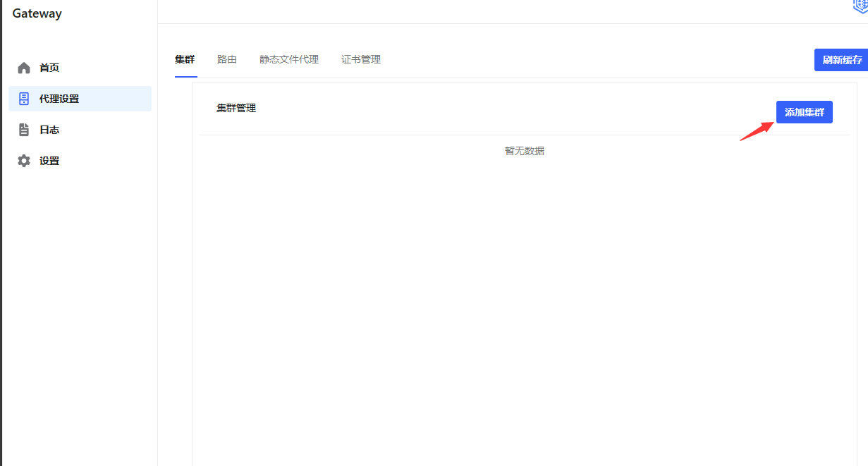Click the home icon beside 首页

click(x=23, y=67)
